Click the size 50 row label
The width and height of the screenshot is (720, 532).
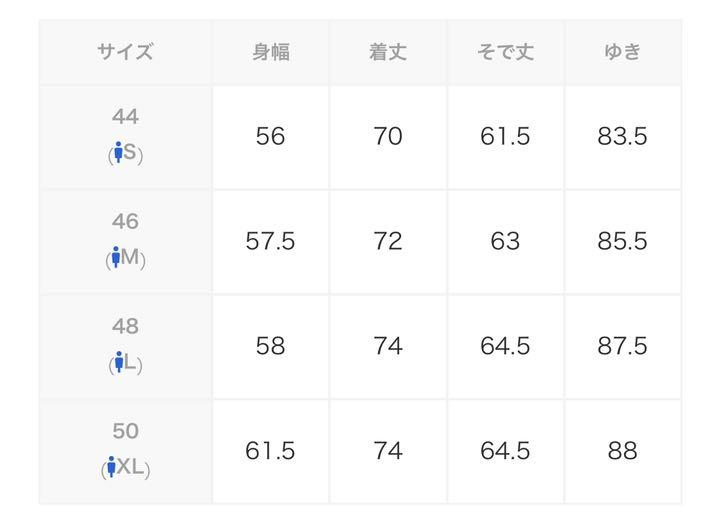coord(125,431)
